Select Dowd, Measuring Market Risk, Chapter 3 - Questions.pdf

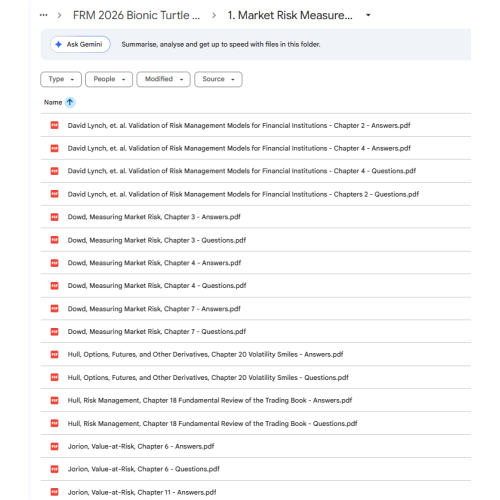[157, 240]
